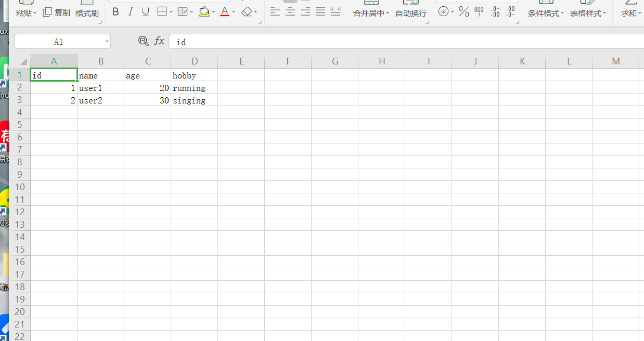The height and width of the screenshot is (341, 644).
Task: Select cell containing name
Action: (x=101, y=75)
